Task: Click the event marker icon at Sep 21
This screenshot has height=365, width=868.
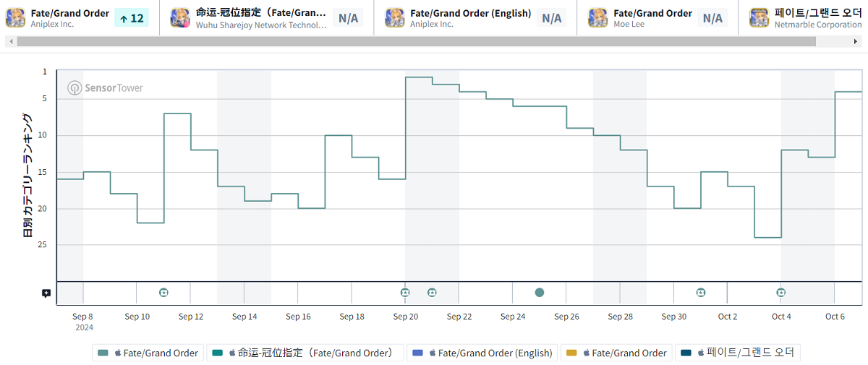Action: pyautogui.click(x=432, y=293)
